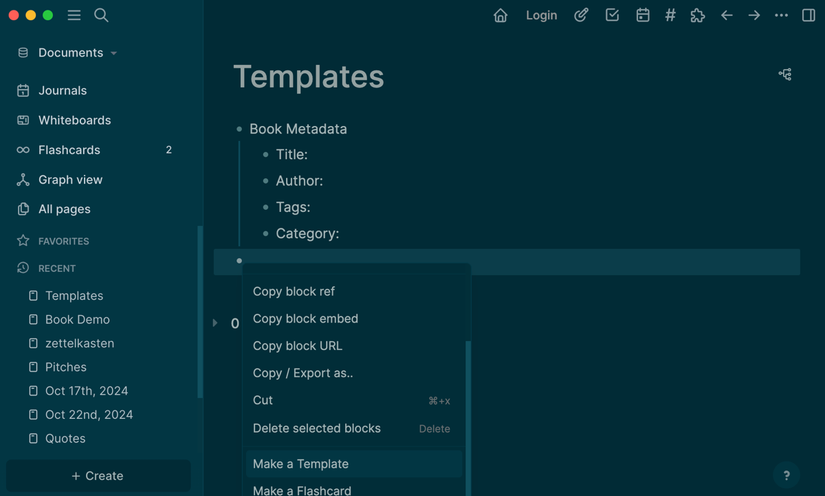Click the Flashcards infinity icon

pyautogui.click(x=23, y=150)
